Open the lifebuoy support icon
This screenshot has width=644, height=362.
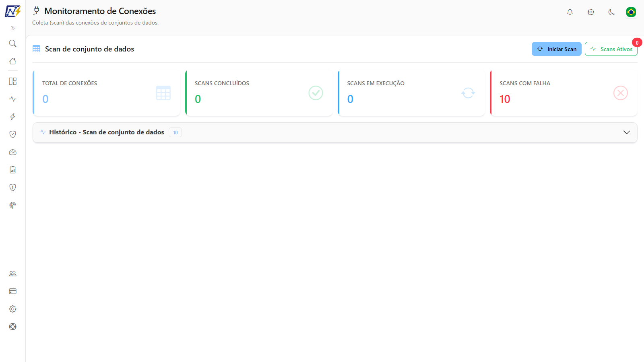click(13, 327)
